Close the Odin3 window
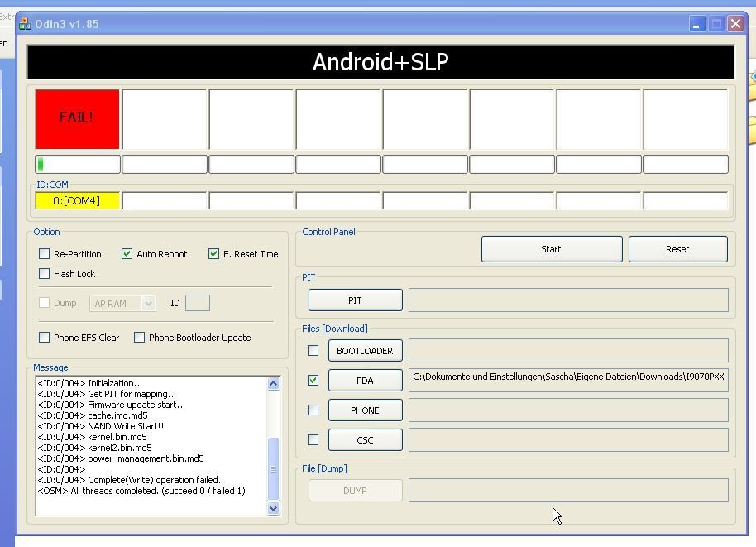This screenshot has width=756, height=547. point(736,24)
